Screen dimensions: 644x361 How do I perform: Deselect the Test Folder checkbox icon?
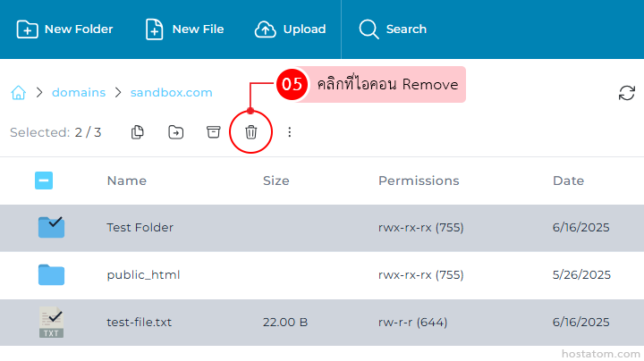51,227
